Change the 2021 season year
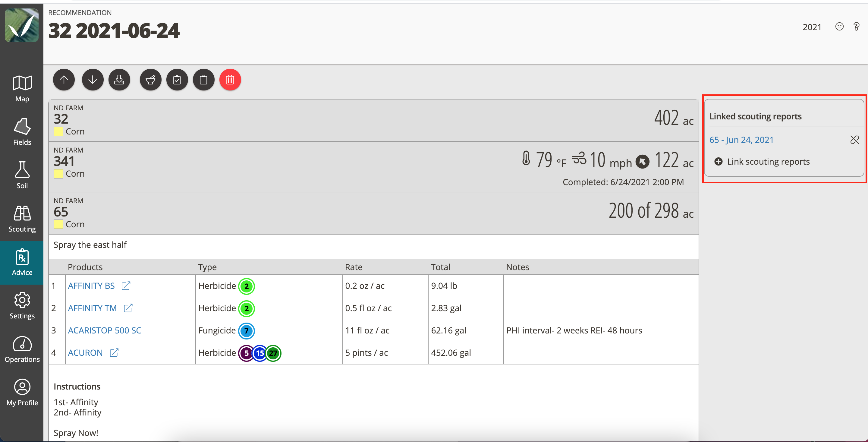 point(812,27)
